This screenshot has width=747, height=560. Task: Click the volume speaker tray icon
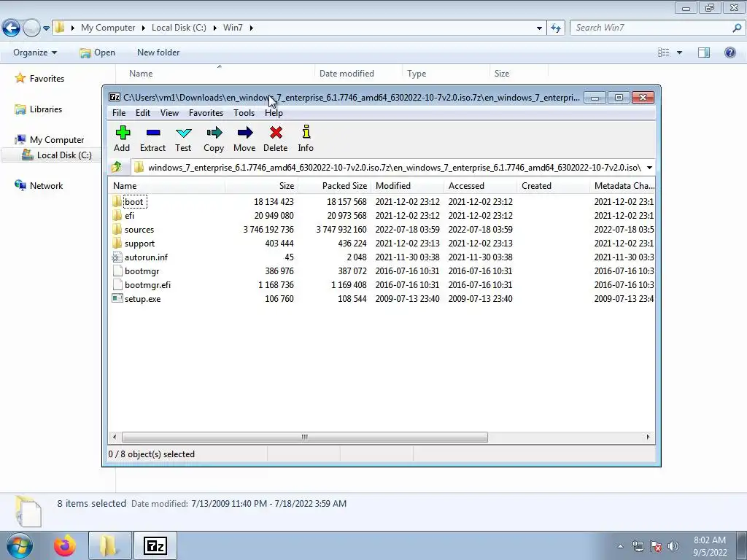[673, 546]
